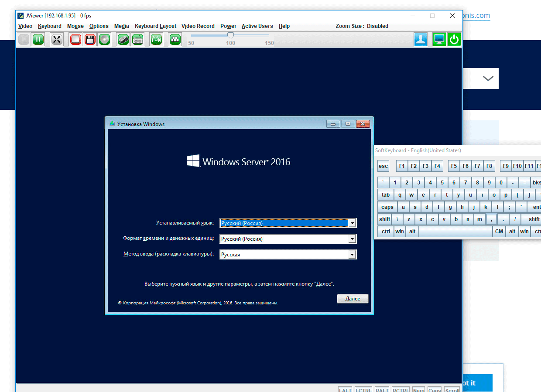The width and height of the screenshot is (541, 392).
Task: Click the green monitor icon
Action: click(439, 39)
